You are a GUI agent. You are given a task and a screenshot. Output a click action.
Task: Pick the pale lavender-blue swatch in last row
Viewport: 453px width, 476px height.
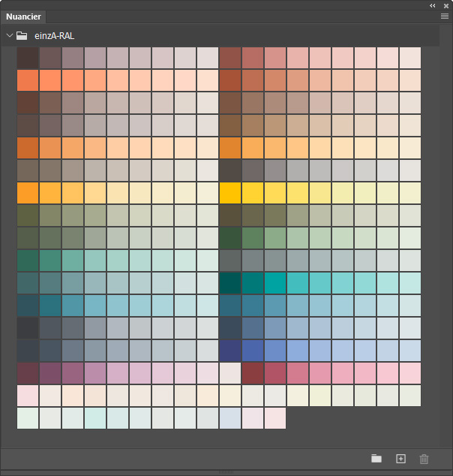pos(230,418)
